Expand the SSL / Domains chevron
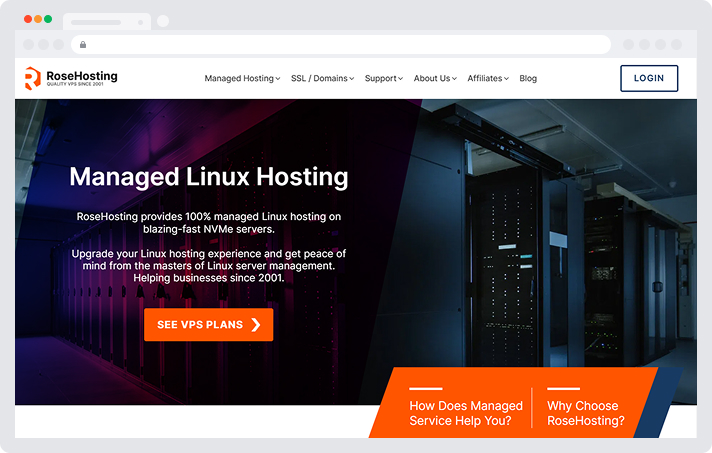 351,79
